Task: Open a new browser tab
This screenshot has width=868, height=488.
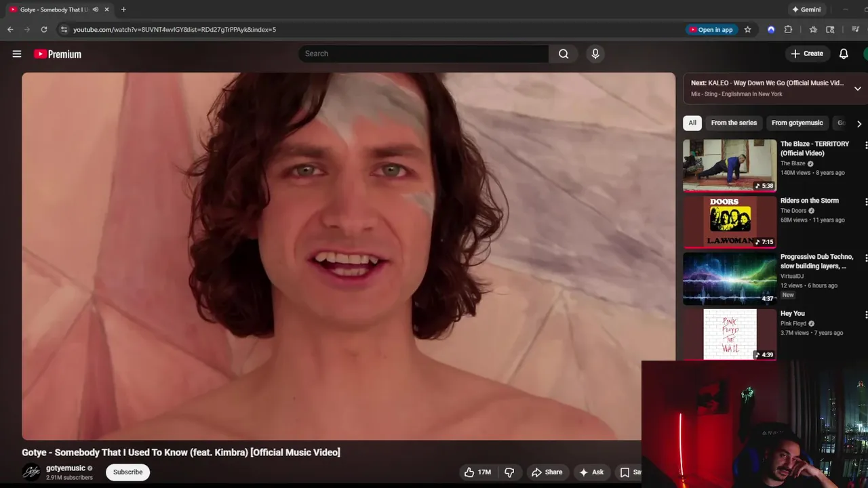Action: [x=123, y=9]
